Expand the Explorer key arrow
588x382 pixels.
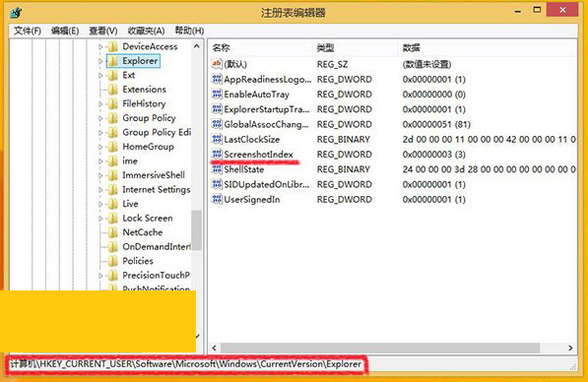click(x=100, y=61)
